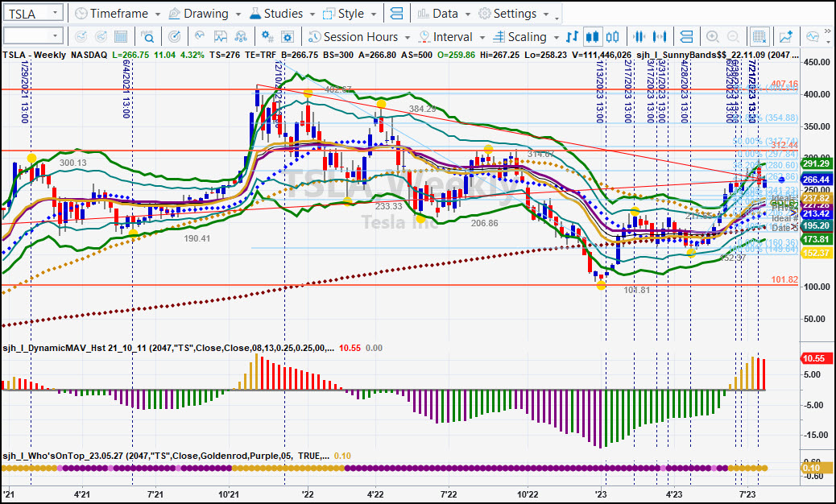Expand the TSLA symbol dropdown arrow
The width and height of the screenshot is (836, 504).
[x=55, y=14]
